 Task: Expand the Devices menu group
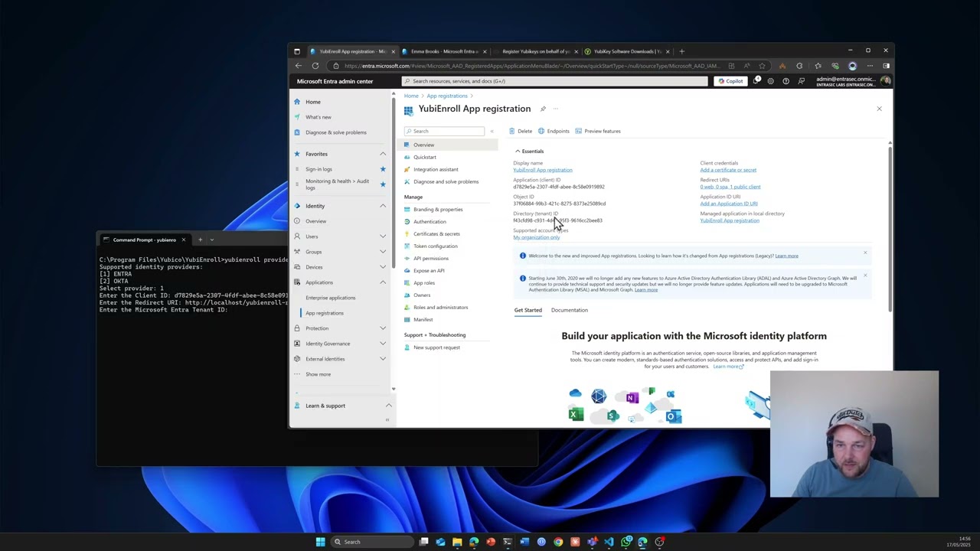point(383,267)
